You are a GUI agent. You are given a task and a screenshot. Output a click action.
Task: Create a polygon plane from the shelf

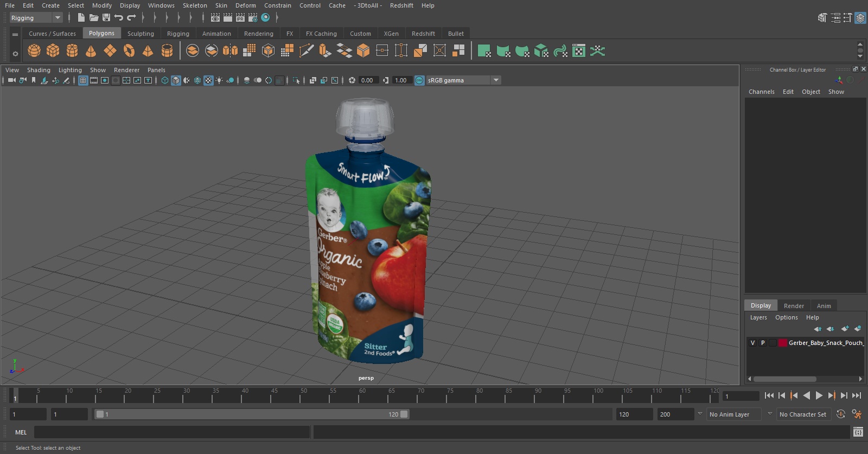110,51
